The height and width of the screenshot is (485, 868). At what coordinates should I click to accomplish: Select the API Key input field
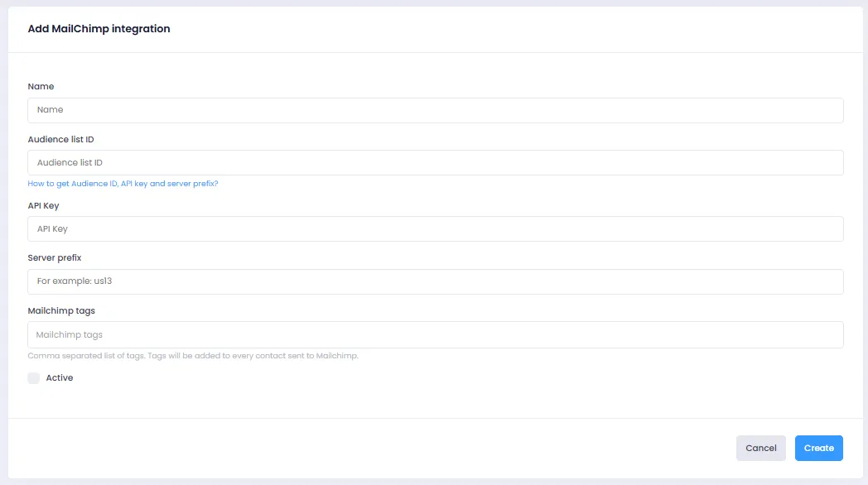pyautogui.click(x=435, y=229)
